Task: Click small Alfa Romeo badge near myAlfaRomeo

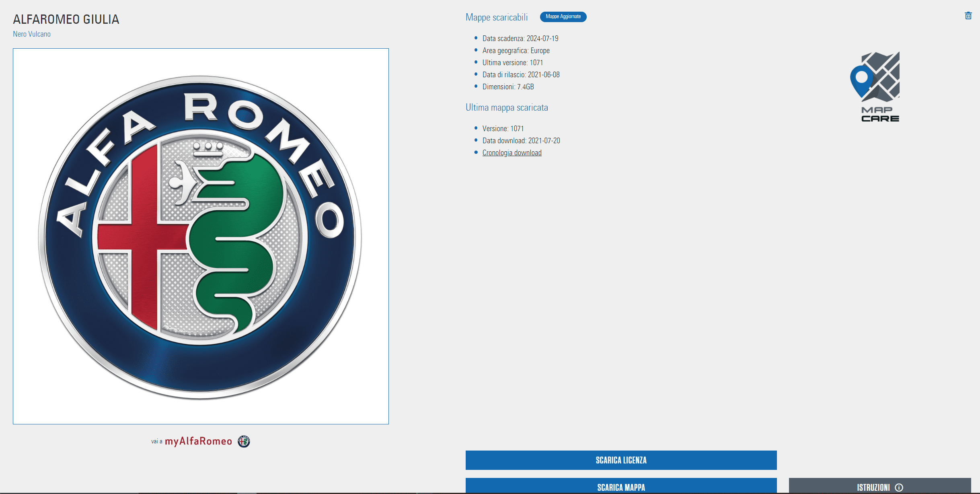Action: coord(244,441)
